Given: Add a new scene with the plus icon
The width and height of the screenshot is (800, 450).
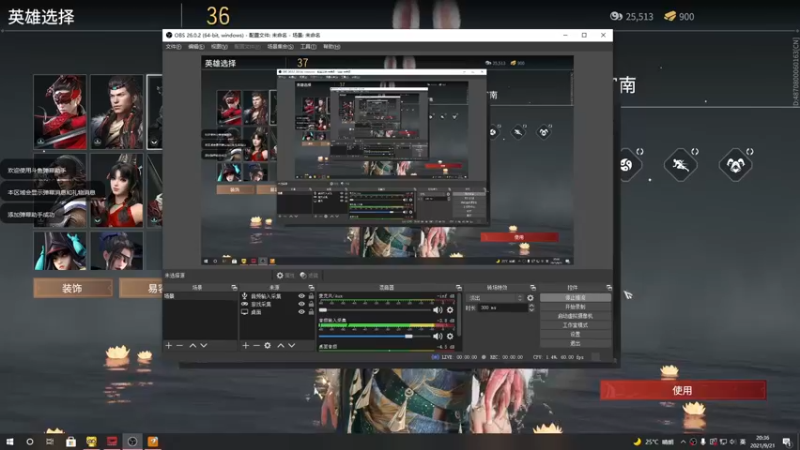Looking at the screenshot, I should point(169,345).
